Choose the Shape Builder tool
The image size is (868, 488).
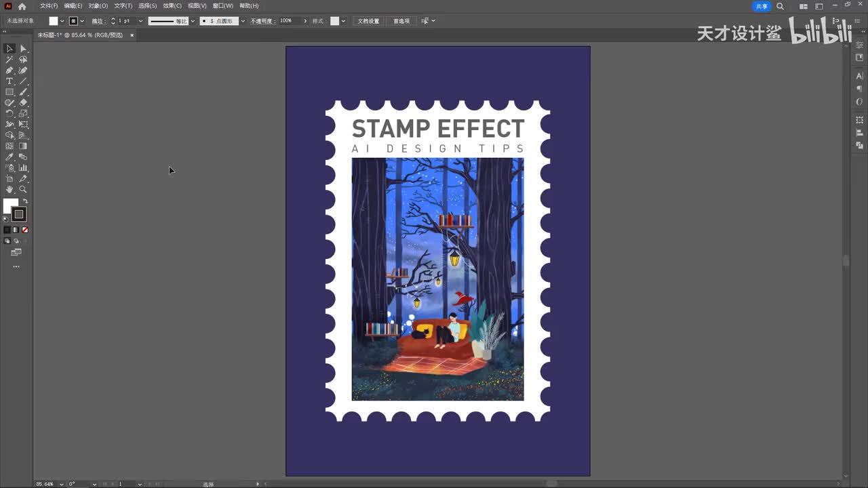pyautogui.click(x=9, y=136)
